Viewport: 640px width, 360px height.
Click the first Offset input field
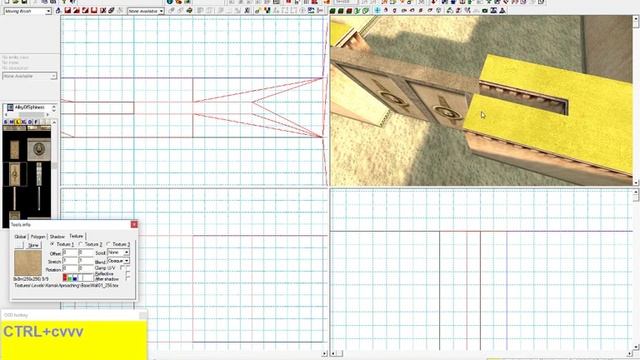click(70, 252)
